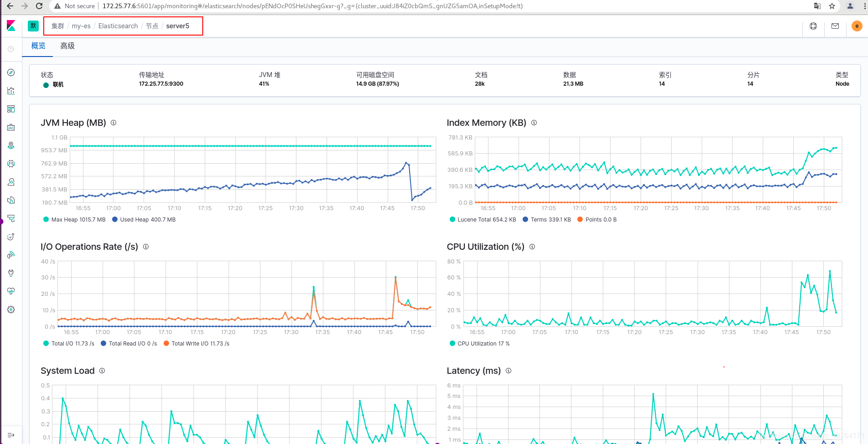Go to the my-es breadcrumb
This screenshot has height=444, width=868.
81,26
